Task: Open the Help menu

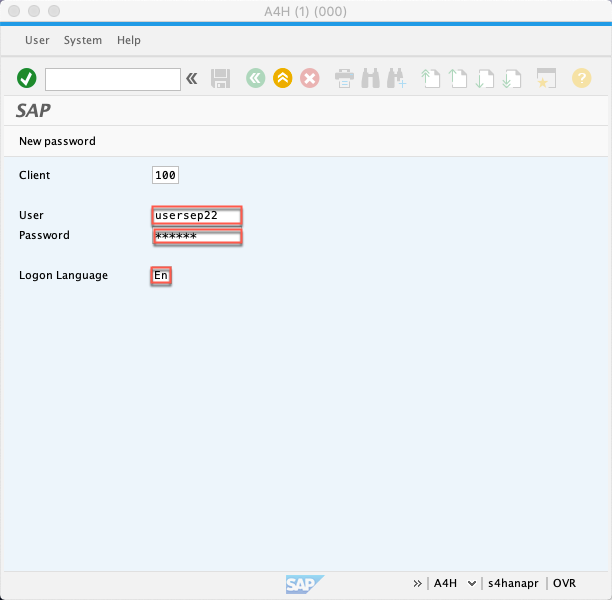Action: click(129, 40)
